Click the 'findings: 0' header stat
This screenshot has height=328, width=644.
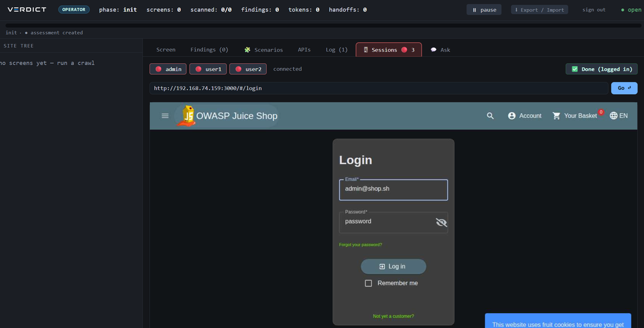coord(260,9)
